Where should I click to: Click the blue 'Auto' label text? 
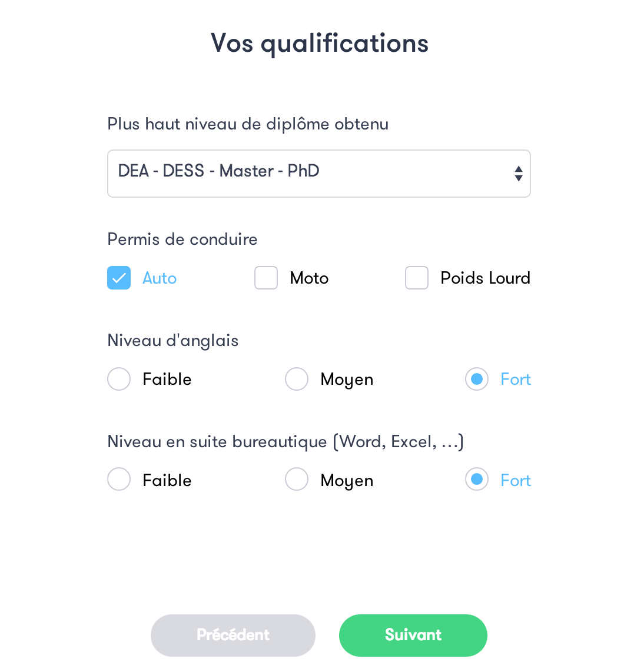pos(160,278)
